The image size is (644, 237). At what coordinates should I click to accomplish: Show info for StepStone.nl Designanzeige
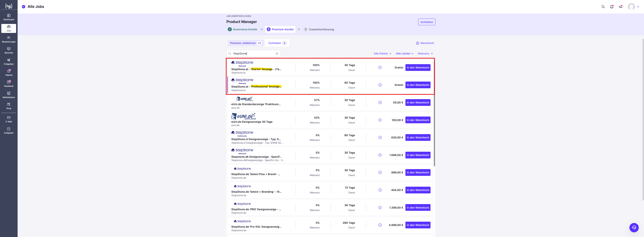click(380, 138)
